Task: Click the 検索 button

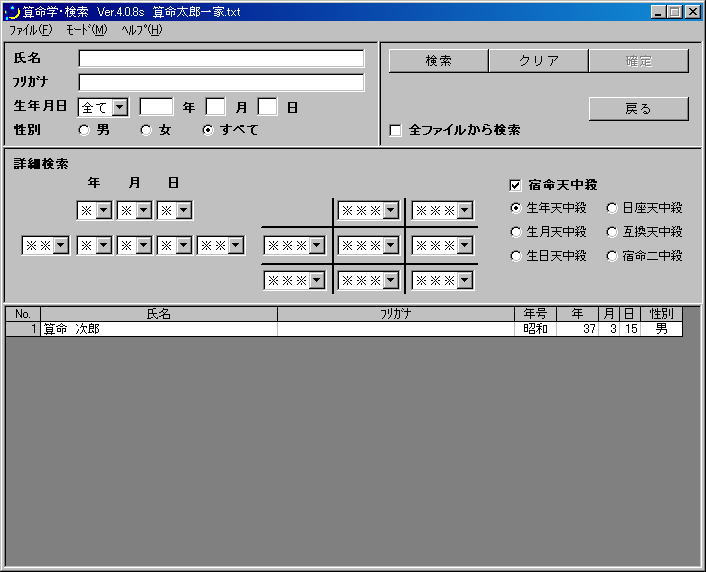Action: (439, 61)
